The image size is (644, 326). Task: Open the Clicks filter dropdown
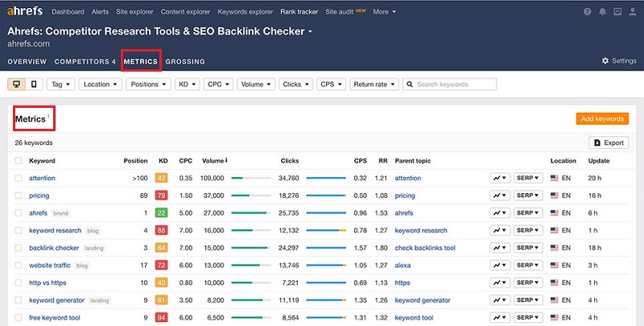click(295, 85)
